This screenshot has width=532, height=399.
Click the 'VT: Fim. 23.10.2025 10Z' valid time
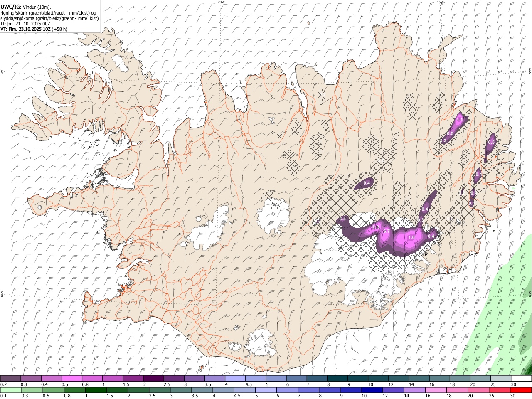(x=26, y=30)
